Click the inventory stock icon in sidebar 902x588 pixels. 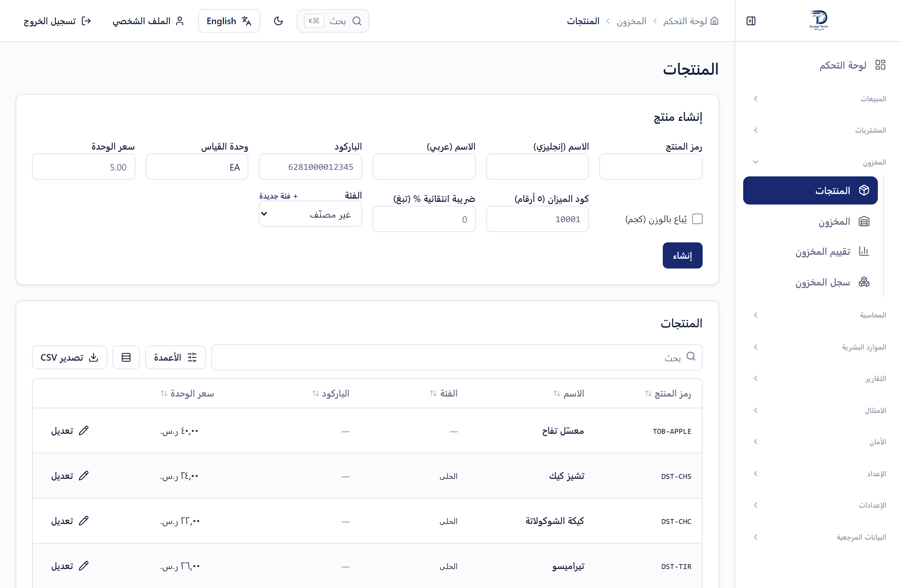[x=864, y=221]
